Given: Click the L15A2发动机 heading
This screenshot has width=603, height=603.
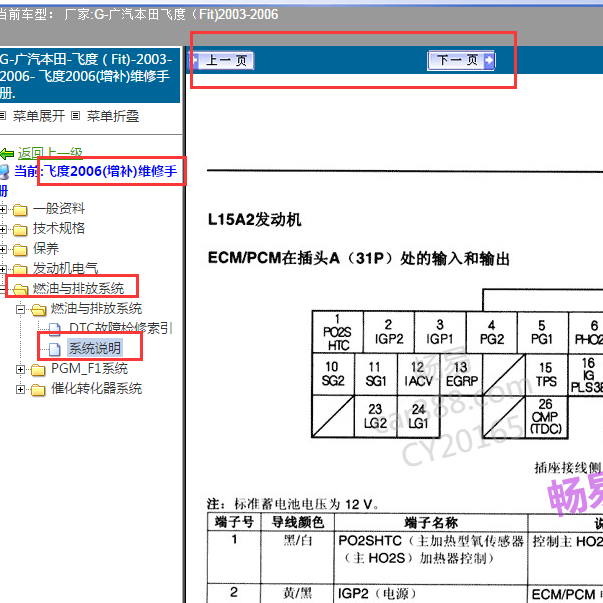Looking at the screenshot, I should pos(255,220).
